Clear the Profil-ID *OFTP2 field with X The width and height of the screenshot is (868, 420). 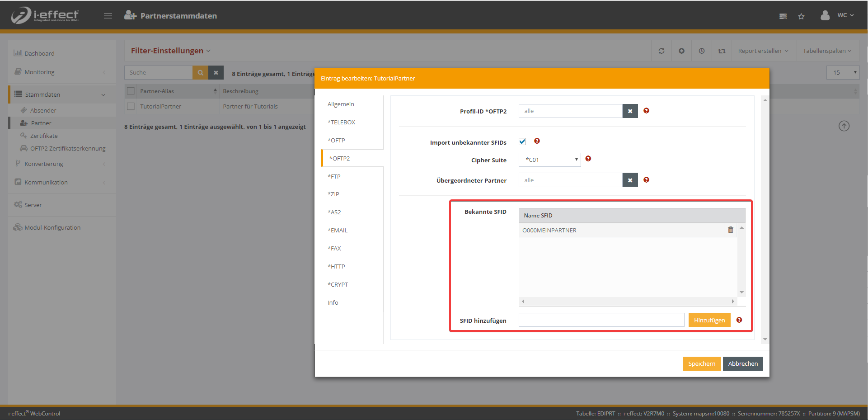[x=630, y=111]
